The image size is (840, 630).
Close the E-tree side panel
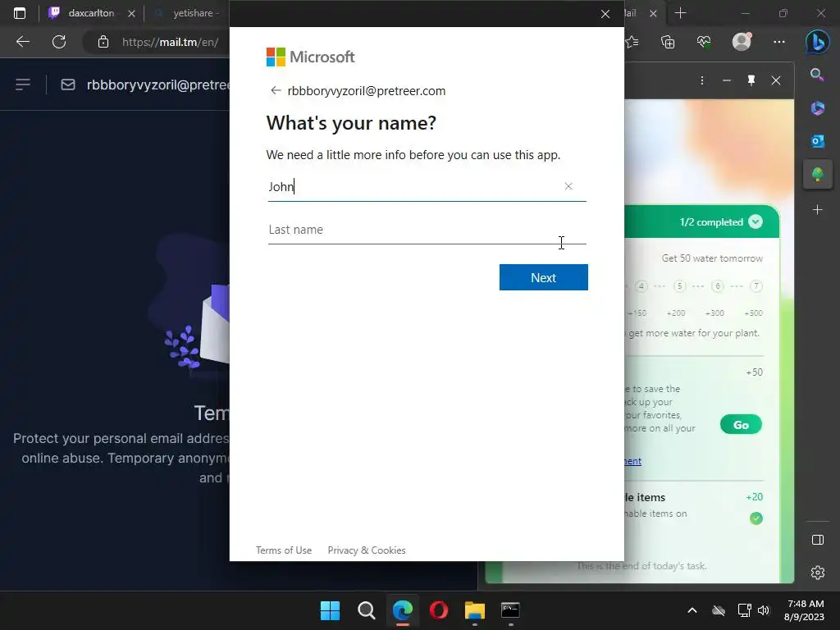coord(776,80)
